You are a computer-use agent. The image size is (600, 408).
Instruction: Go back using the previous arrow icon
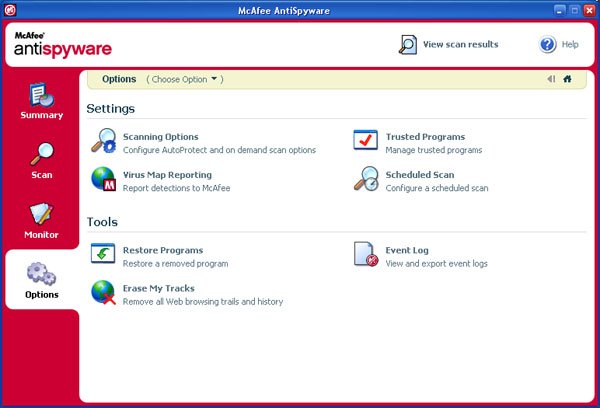(551, 79)
